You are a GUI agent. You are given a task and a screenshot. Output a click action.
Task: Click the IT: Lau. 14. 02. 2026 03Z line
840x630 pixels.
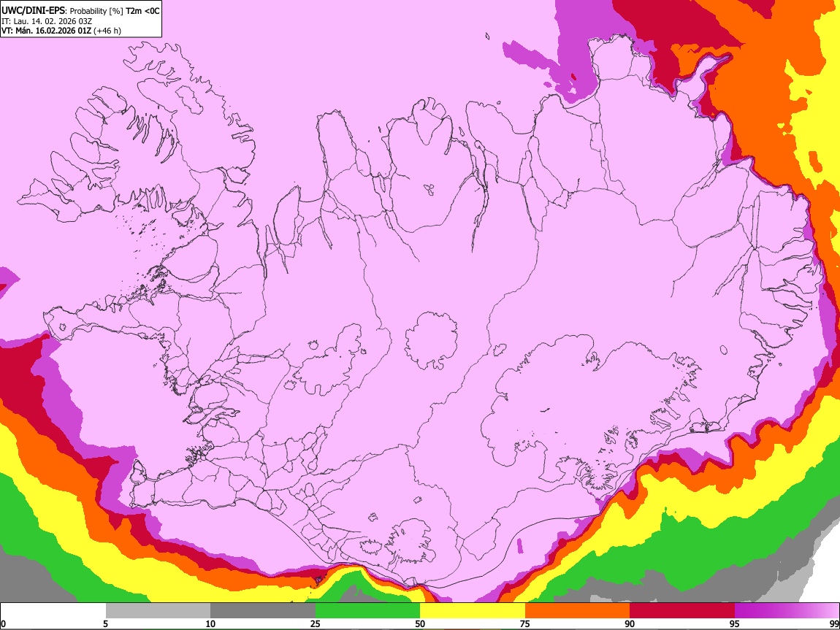[x=47, y=21]
